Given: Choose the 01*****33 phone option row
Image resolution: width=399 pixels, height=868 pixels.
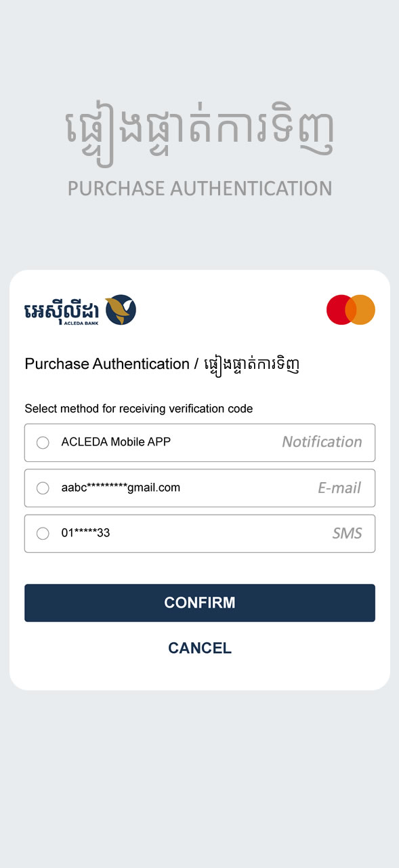Looking at the screenshot, I should click(x=200, y=534).
